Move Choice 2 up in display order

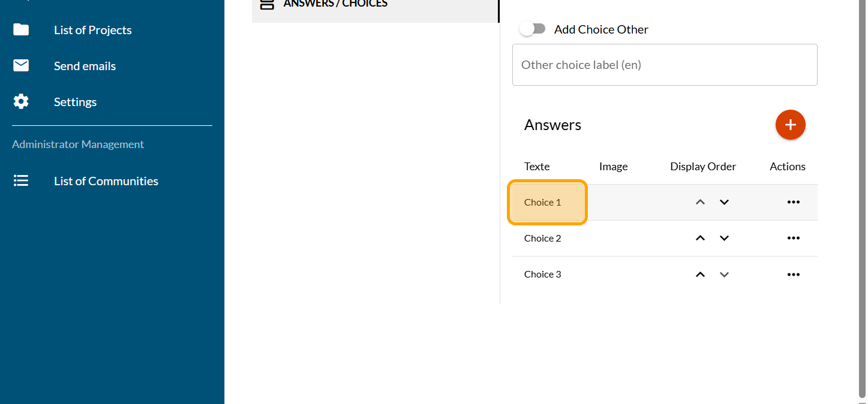pos(700,239)
